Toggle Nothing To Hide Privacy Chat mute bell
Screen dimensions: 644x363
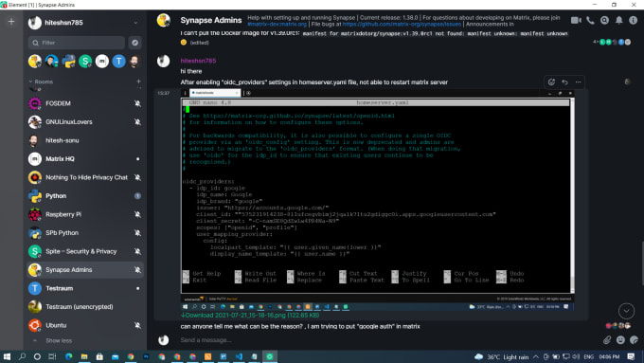(x=137, y=177)
